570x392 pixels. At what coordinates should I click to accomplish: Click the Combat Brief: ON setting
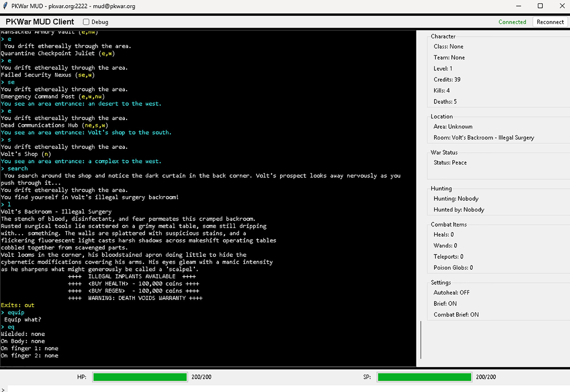456,315
